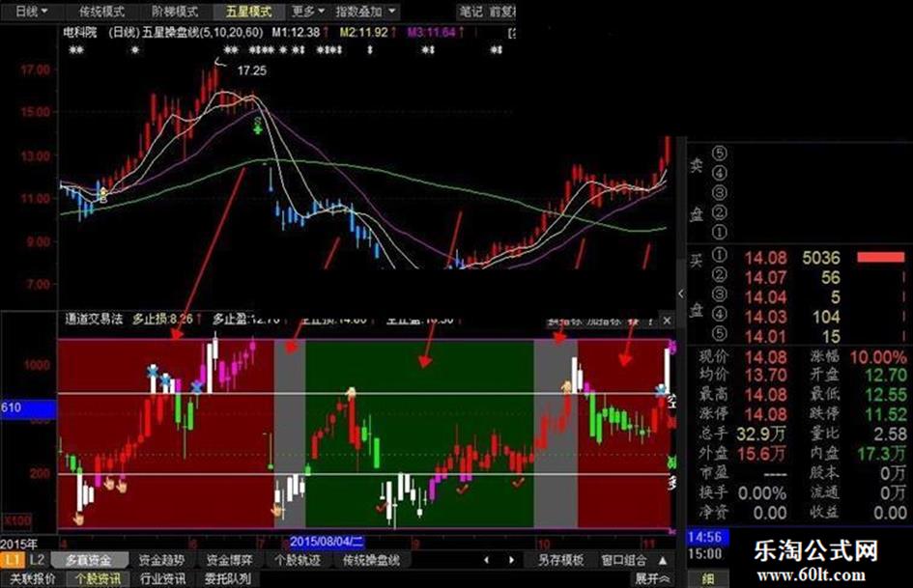
Task: Open the 个股轨迹 indicator tab
Action: coord(298,561)
